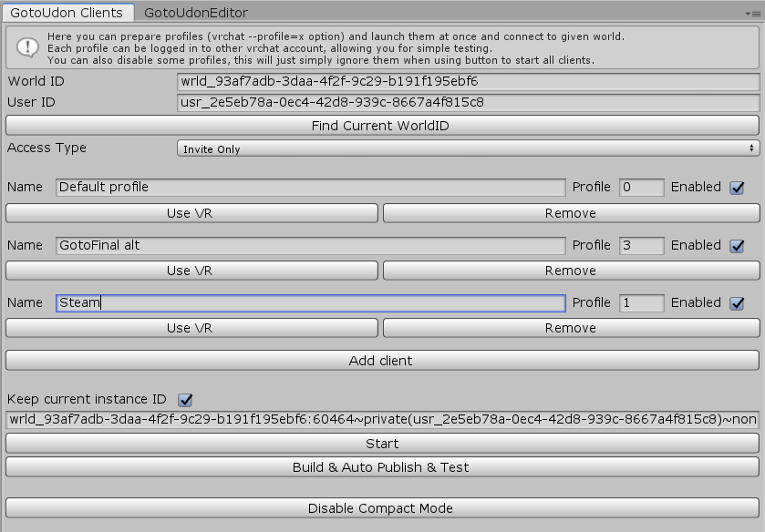Toggle Keep current instance ID checkbox

185,400
